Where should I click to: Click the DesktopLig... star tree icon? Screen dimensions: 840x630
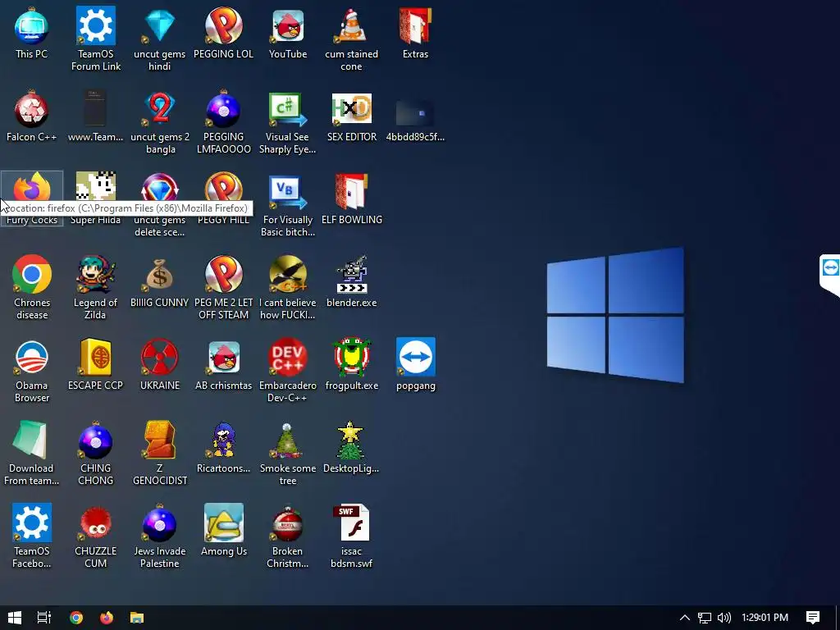[350, 441]
